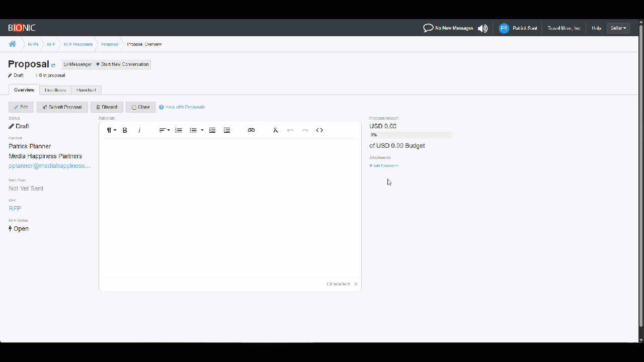This screenshot has height=362, width=644.
Task: Click the speaker sound icon in the header
Action: tap(483, 28)
